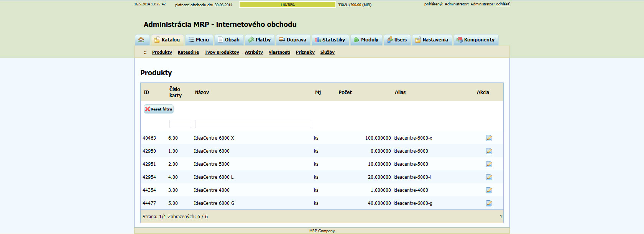644x234 pixels.
Task: Select the Doprava tab
Action: [293, 40]
